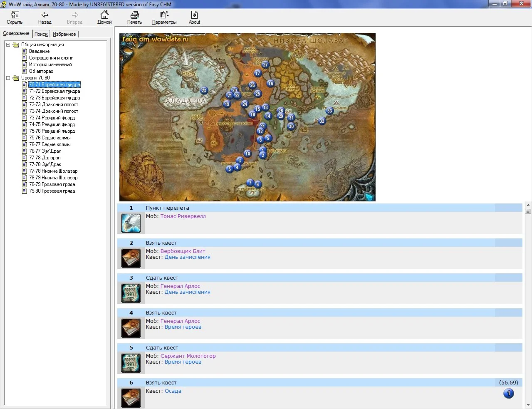This screenshot has width=532, height=409.
Task: Click the blue marker 1 beside Осада quest
Action: pyautogui.click(x=508, y=393)
